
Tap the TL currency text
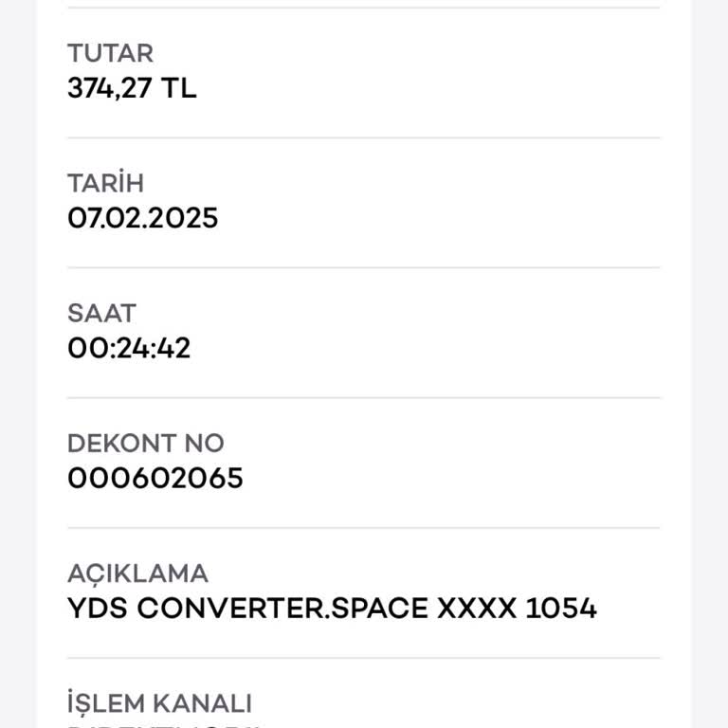[178, 88]
